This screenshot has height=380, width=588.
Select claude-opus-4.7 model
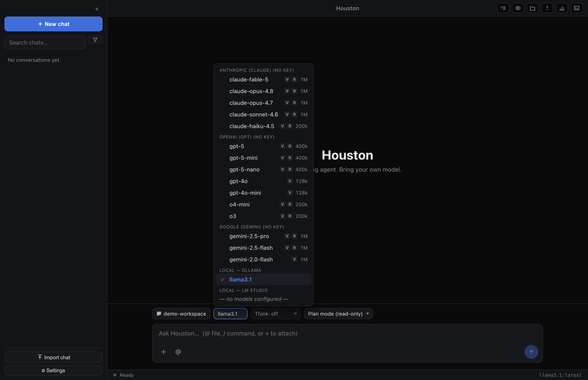[x=263, y=103]
